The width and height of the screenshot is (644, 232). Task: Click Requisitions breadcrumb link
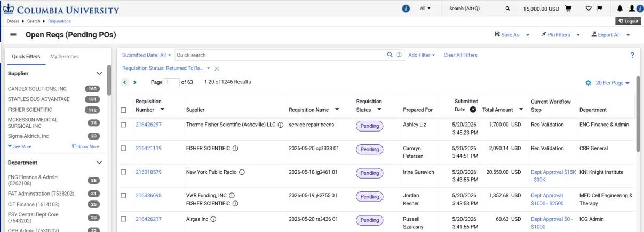coord(59,21)
